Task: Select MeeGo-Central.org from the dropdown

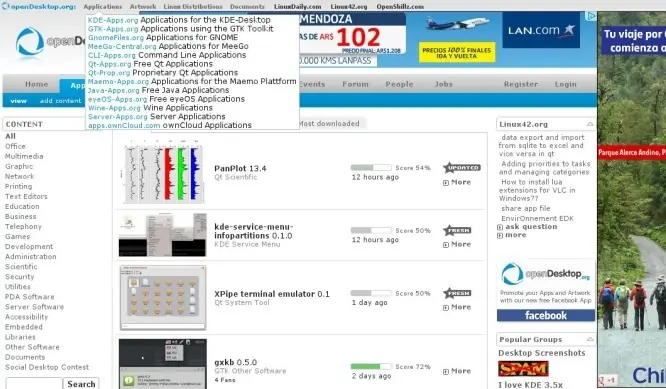Action: tap(122, 46)
